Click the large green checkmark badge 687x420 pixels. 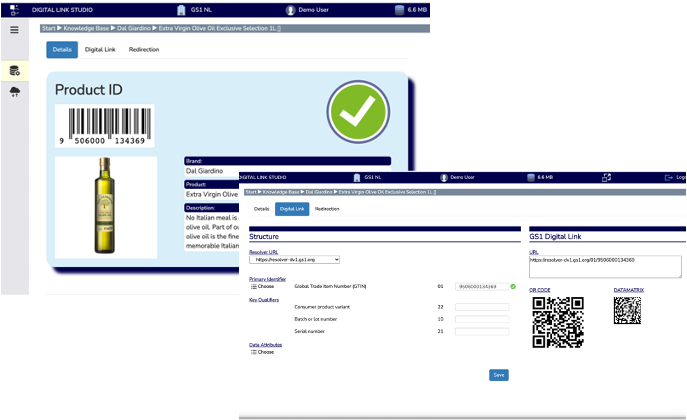point(358,112)
